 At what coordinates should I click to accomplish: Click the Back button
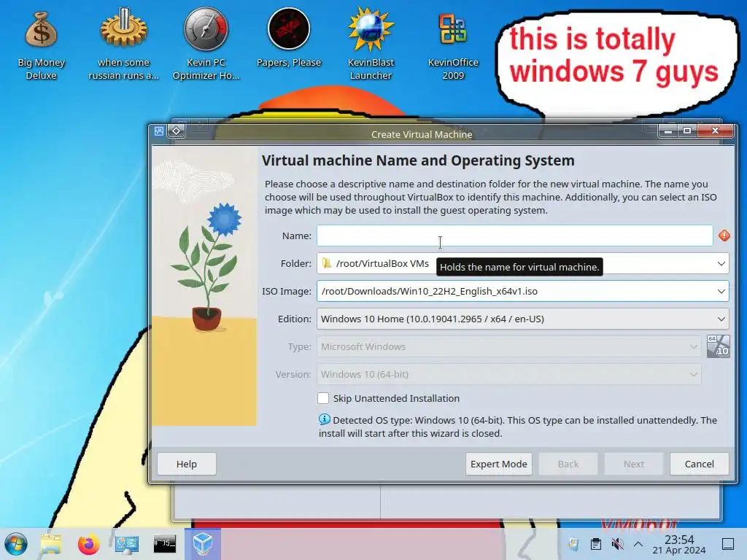point(568,464)
